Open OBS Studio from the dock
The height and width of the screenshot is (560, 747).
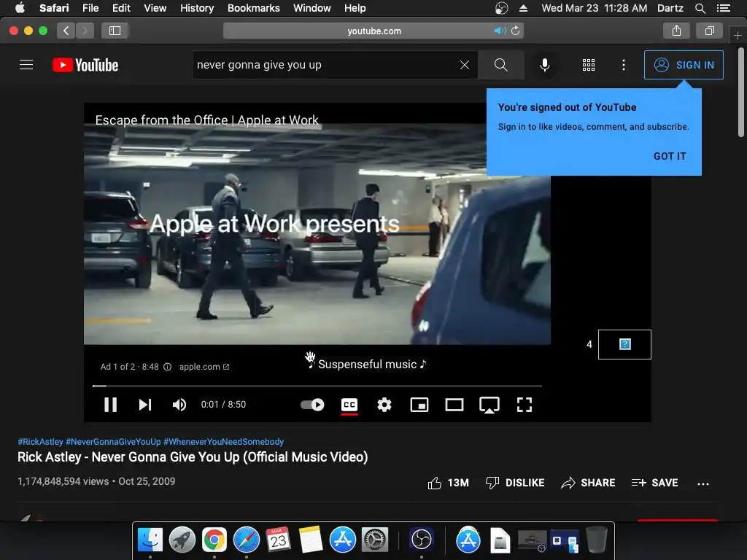[421, 540]
